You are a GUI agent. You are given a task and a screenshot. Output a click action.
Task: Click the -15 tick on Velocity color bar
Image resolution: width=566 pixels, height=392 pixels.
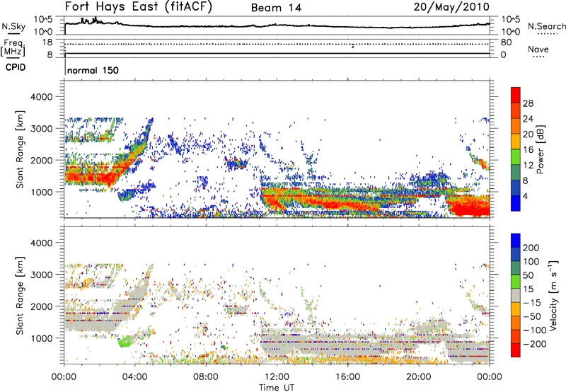(532, 303)
